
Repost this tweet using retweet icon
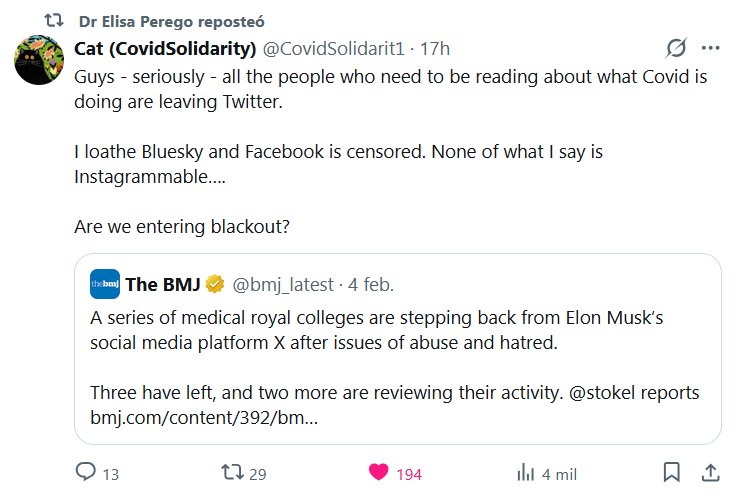click(x=232, y=473)
